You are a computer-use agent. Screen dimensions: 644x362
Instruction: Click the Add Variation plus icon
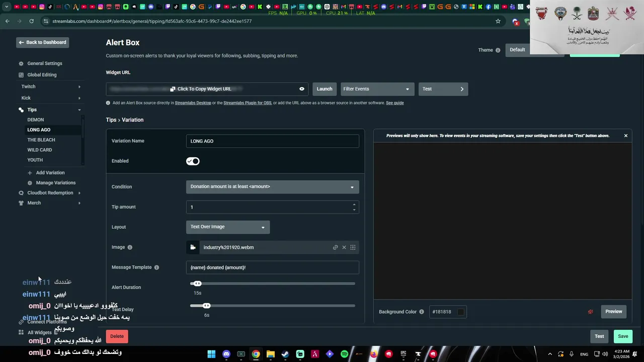pos(30,173)
